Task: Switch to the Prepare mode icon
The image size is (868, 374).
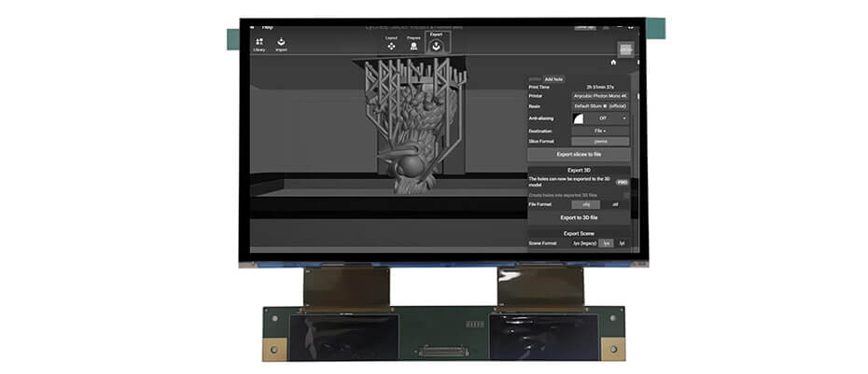Action: pyautogui.click(x=413, y=44)
